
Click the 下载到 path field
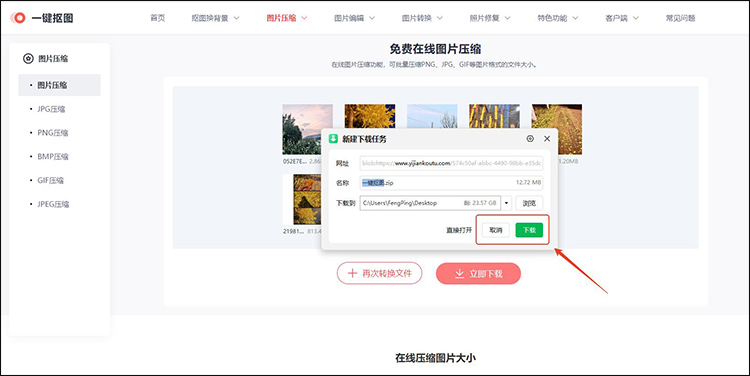(x=430, y=203)
